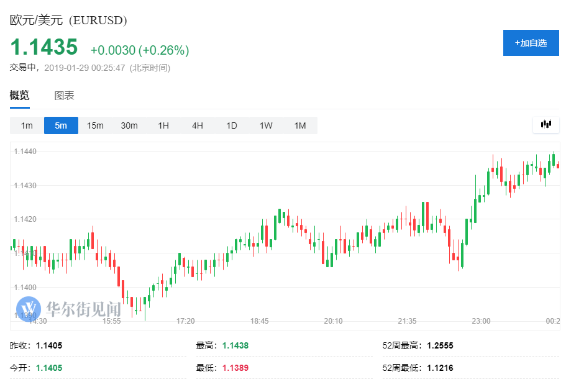Select the 1m timeframe
This screenshot has width=566, height=392.
(x=27, y=125)
